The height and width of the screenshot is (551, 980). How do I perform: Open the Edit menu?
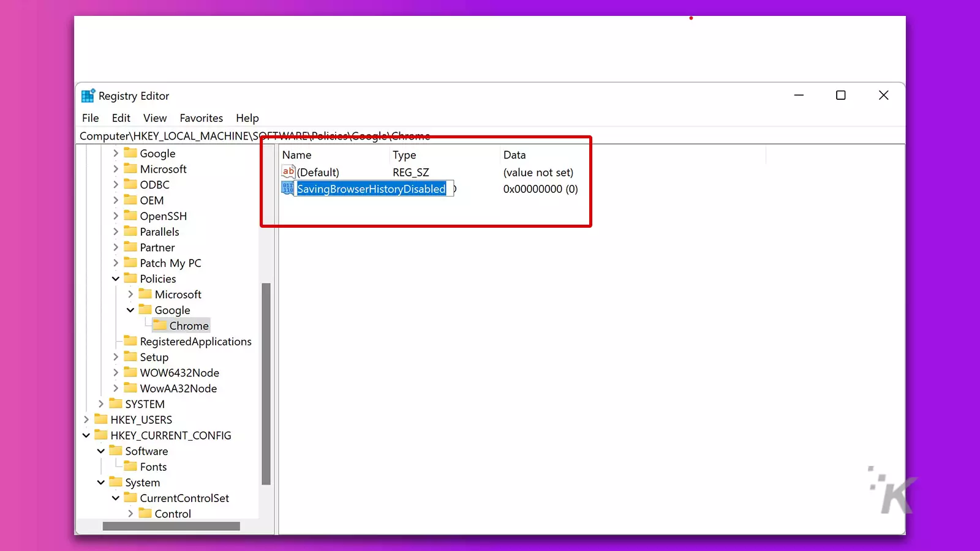pos(121,118)
